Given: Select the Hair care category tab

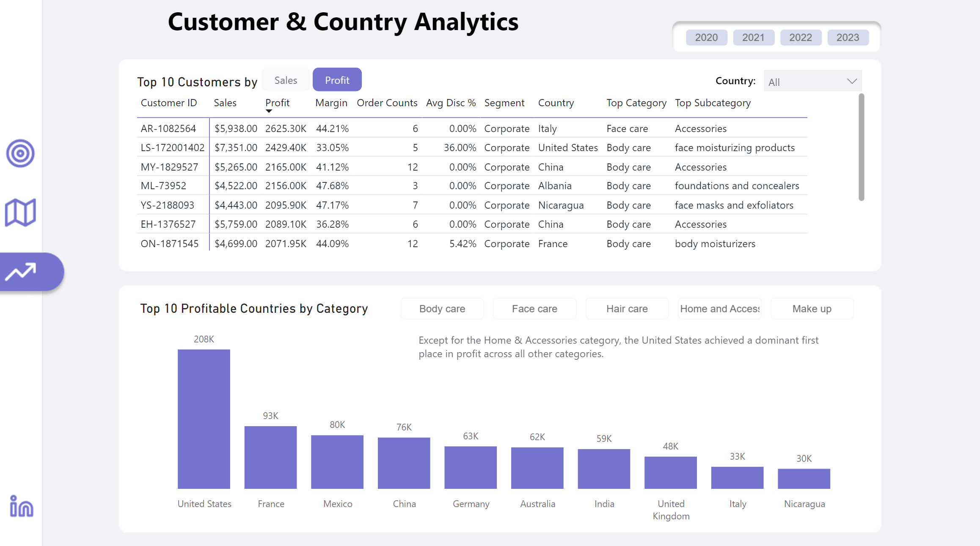Looking at the screenshot, I should (x=627, y=309).
